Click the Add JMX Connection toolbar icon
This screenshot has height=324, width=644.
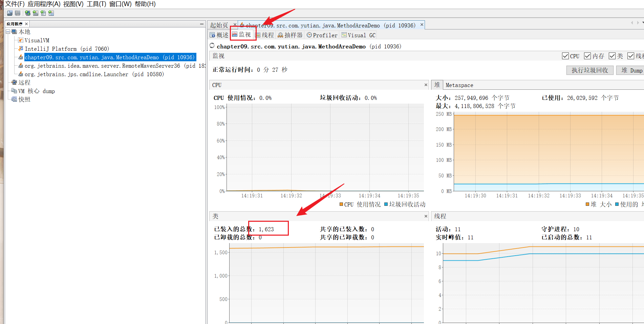(36, 13)
